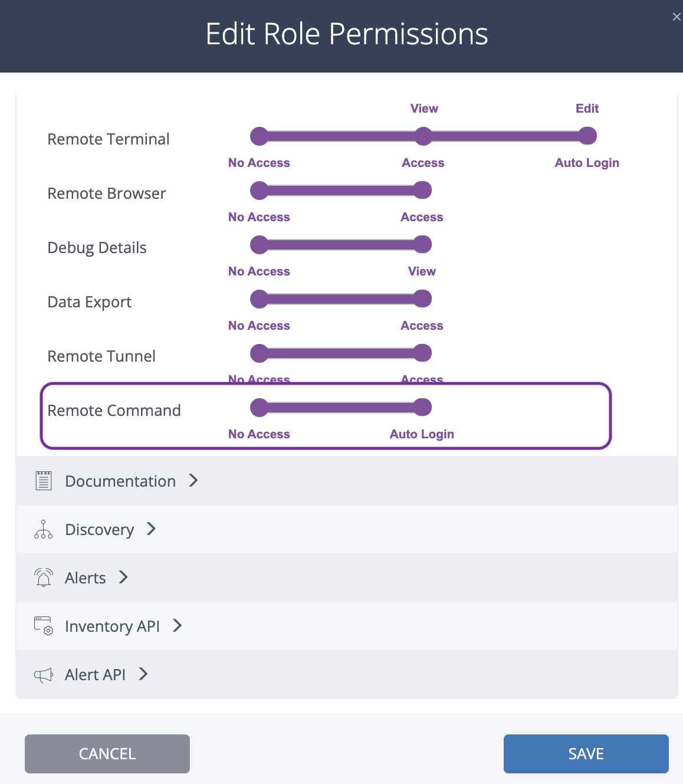
Task: Click the Alerts bell icon
Action: click(44, 578)
